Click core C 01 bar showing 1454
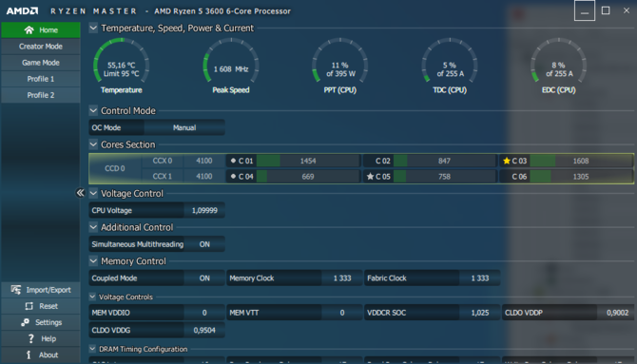This screenshot has width=637, height=364. pos(308,161)
